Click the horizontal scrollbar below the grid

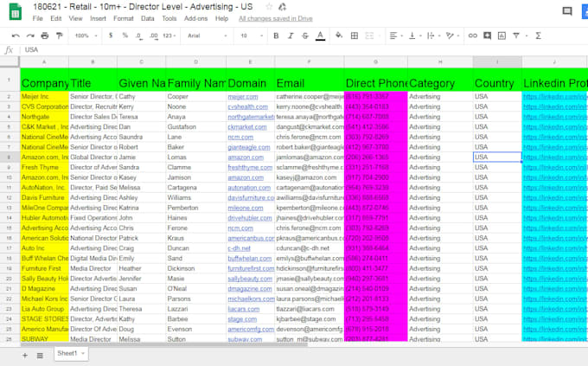[163, 344]
